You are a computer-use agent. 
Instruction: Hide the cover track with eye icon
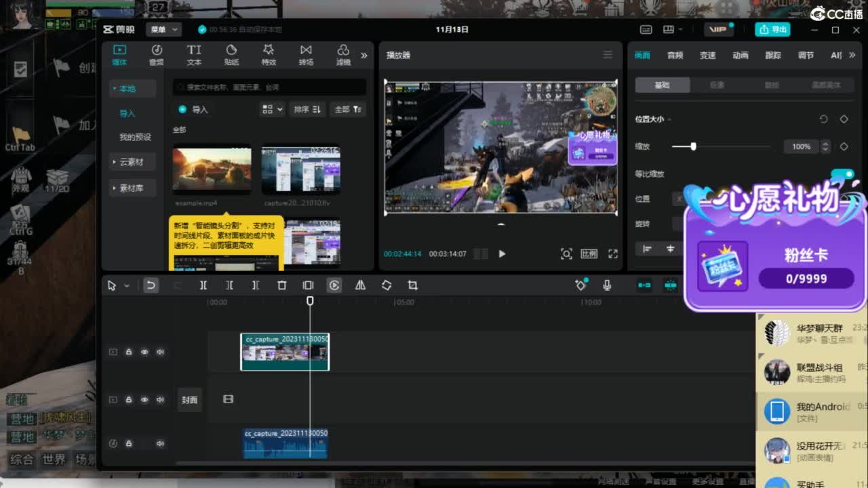(144, 400)
